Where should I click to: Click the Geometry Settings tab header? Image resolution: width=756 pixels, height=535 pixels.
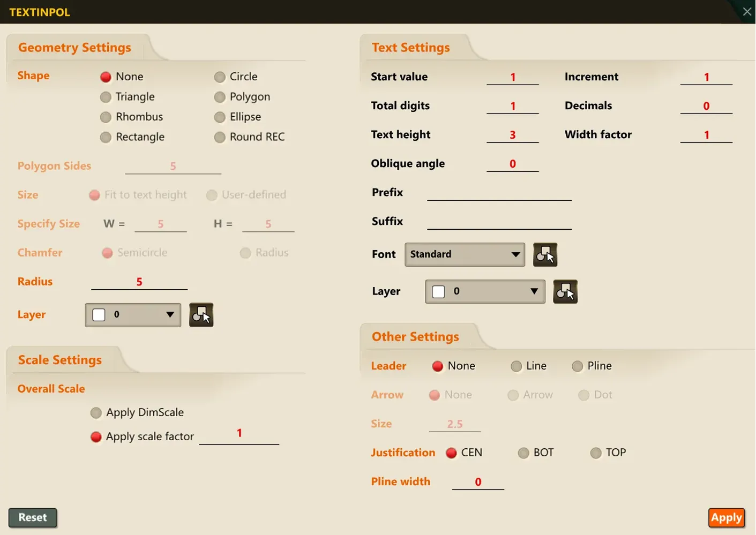tap(75, 48)
